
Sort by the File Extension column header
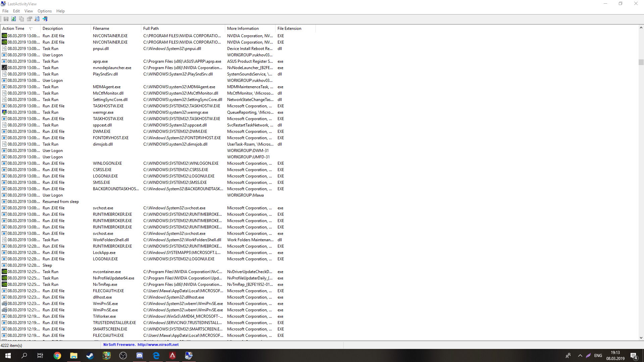click(x=289, y=29)
